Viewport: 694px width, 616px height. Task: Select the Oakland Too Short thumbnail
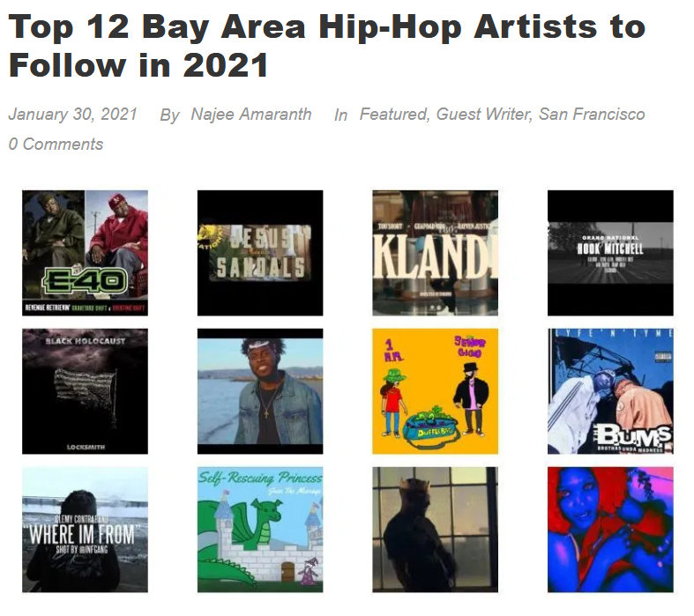click(435, 253)
